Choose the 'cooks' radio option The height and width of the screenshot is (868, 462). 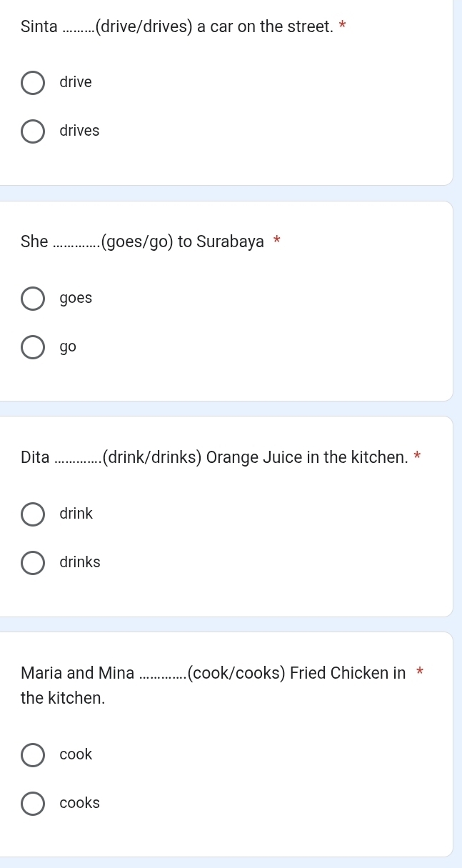pyautogui.click(x=33, y=803)
